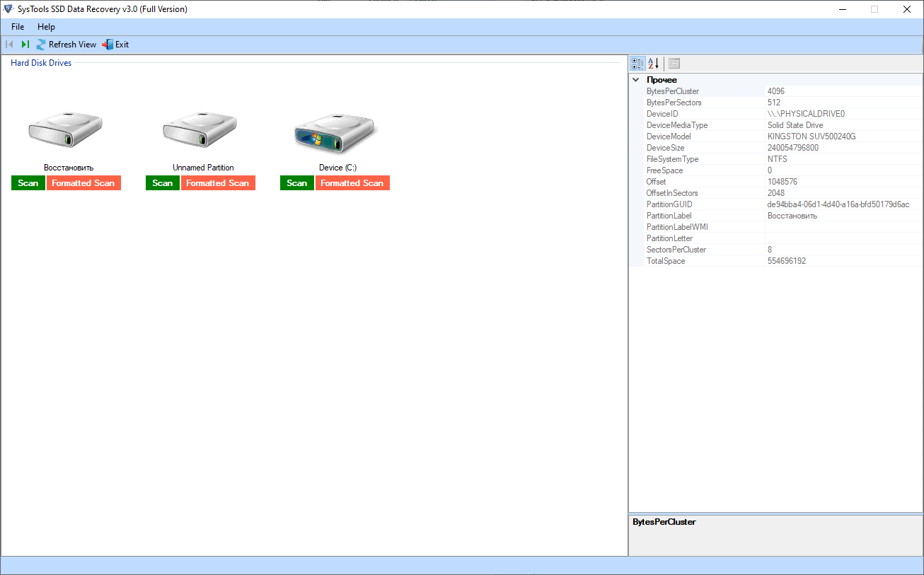Image resolution: width=924 pixels, height=575 pixels.
Task: Click the Property Pages icon
Action: coord(674,63)
